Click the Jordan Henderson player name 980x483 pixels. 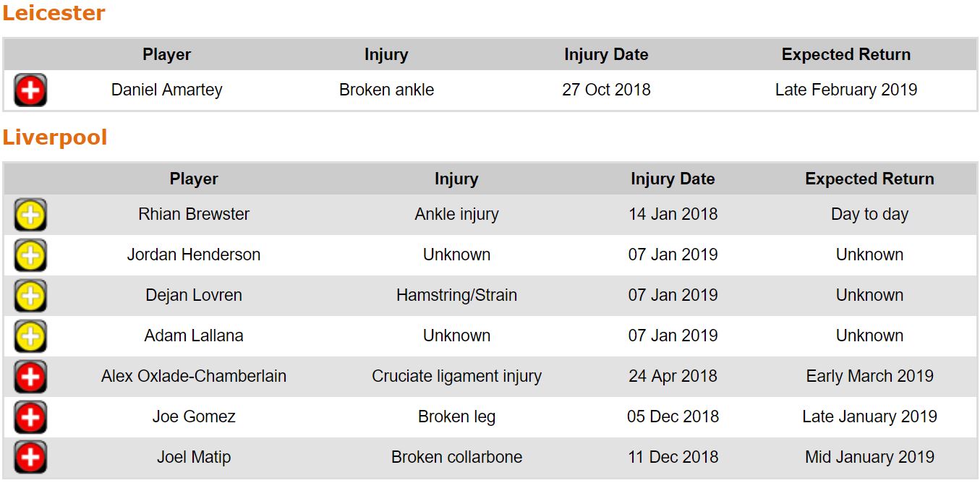click(x=194, y=255)
